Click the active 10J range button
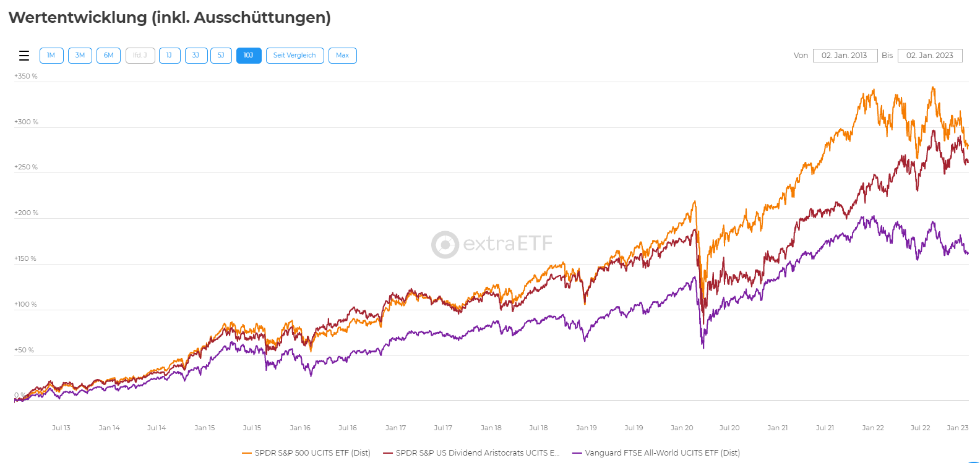 point(248,56)
